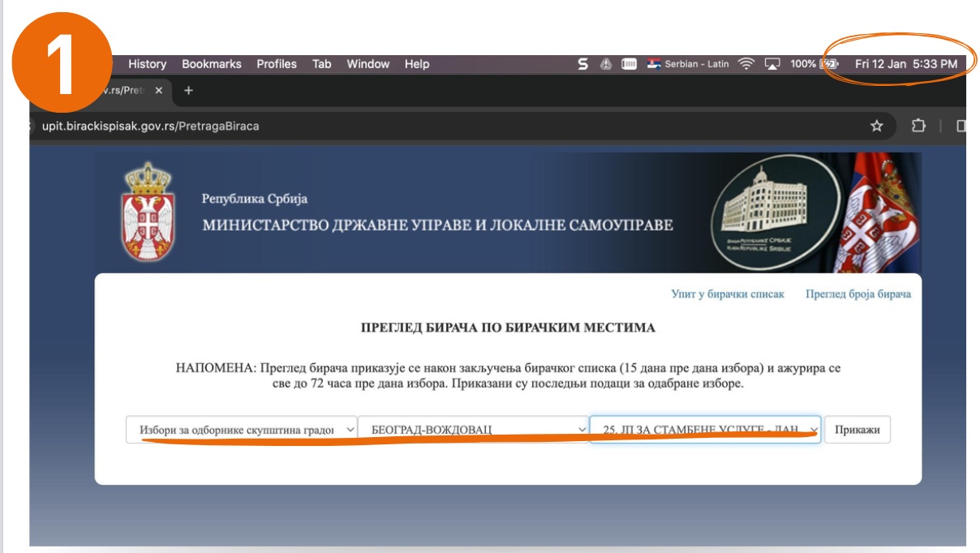Open the Window menu
The height and width of the screenshot is (553, 980).
pyautogui.click(x=367, y=64)
